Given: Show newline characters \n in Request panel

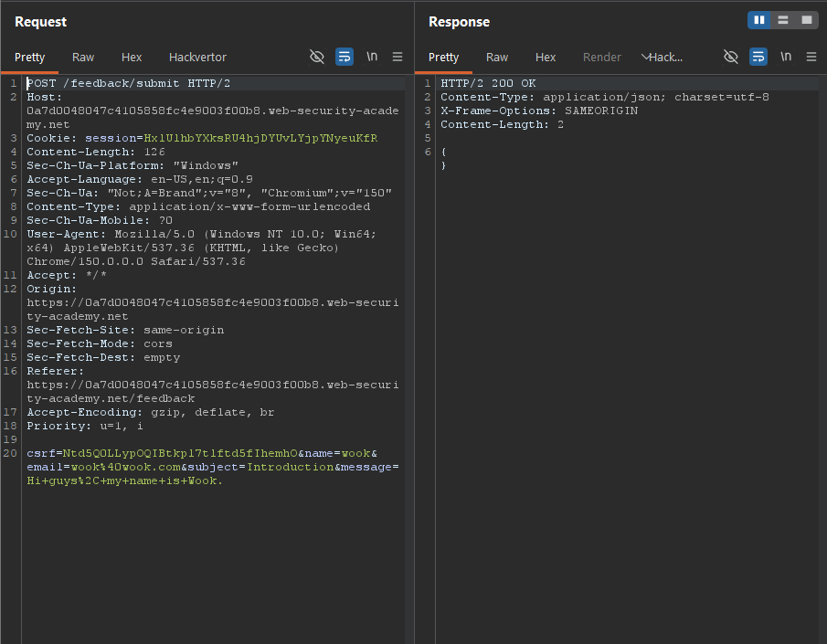Looking at the screenshot, I should coord(372,57).
